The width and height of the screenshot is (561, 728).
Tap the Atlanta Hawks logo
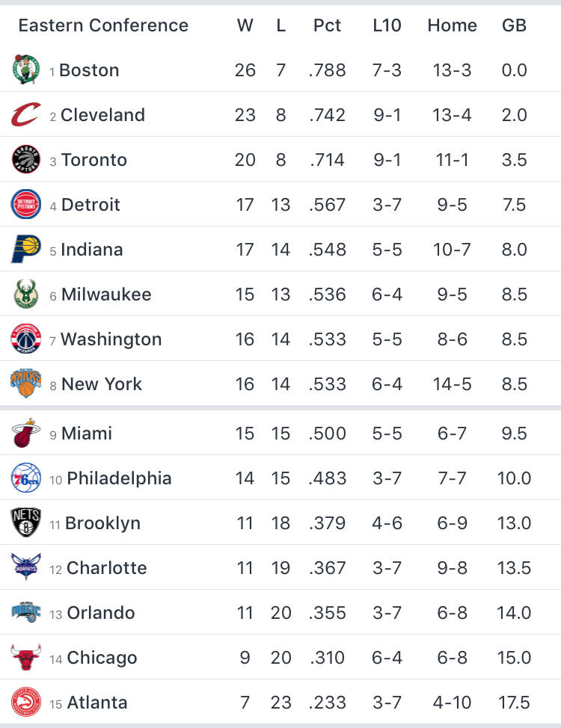[x=25, y=702]
